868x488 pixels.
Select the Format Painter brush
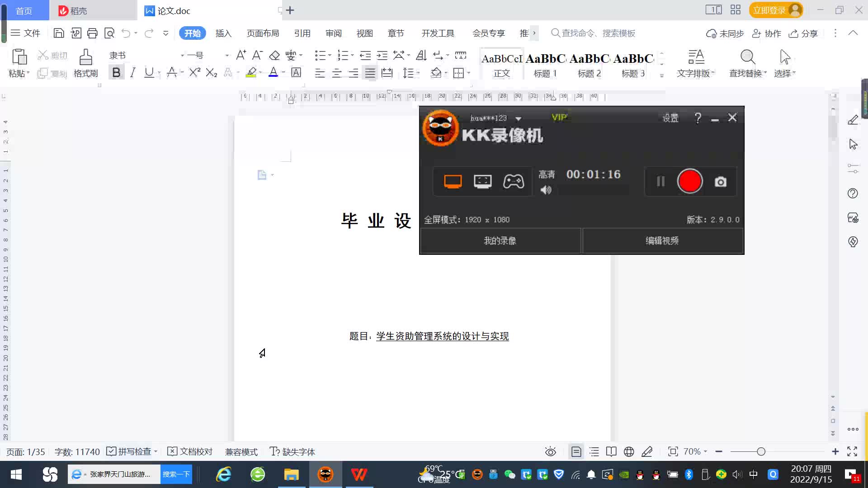tap(86, 57)
